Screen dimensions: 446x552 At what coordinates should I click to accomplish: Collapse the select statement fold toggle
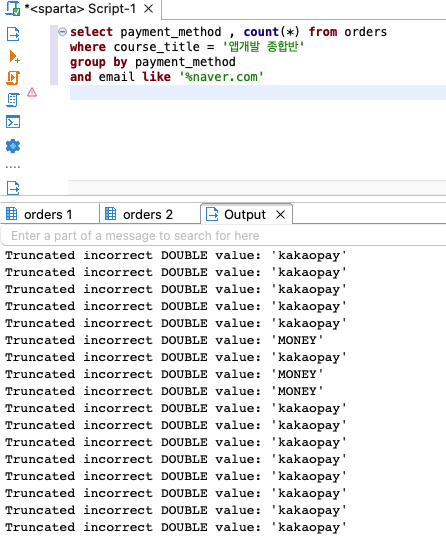(x=62, y=32)
